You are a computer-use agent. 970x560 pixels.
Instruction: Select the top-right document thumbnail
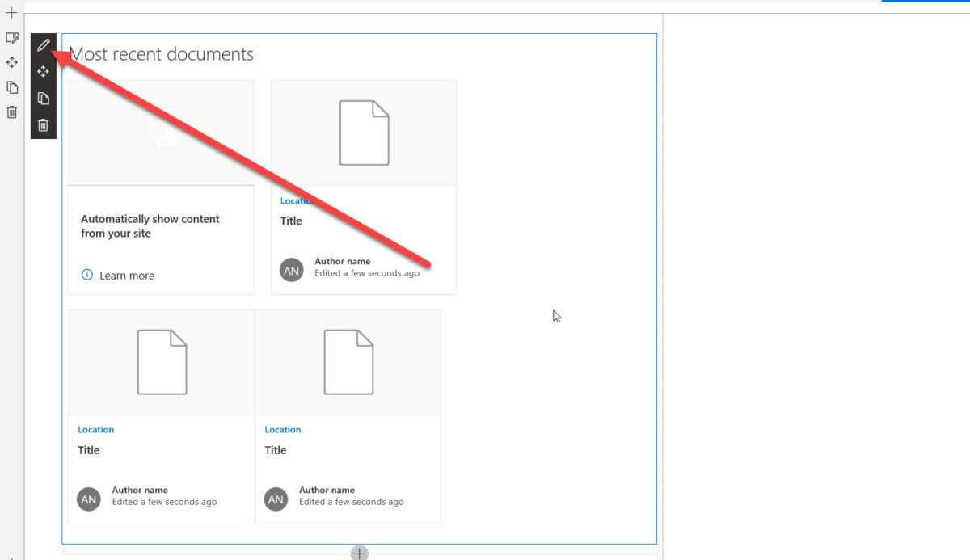tap(363, 133)
